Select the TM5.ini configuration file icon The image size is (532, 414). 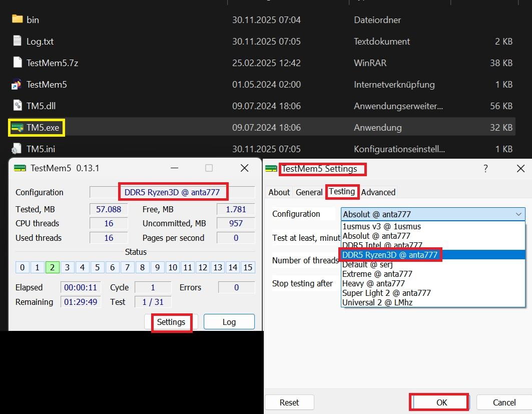coord(17,149)
